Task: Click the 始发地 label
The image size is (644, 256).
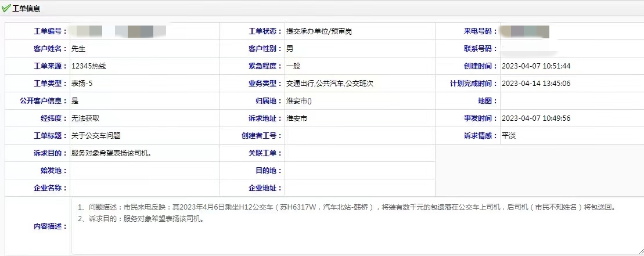Action: (x=53, y=170)
